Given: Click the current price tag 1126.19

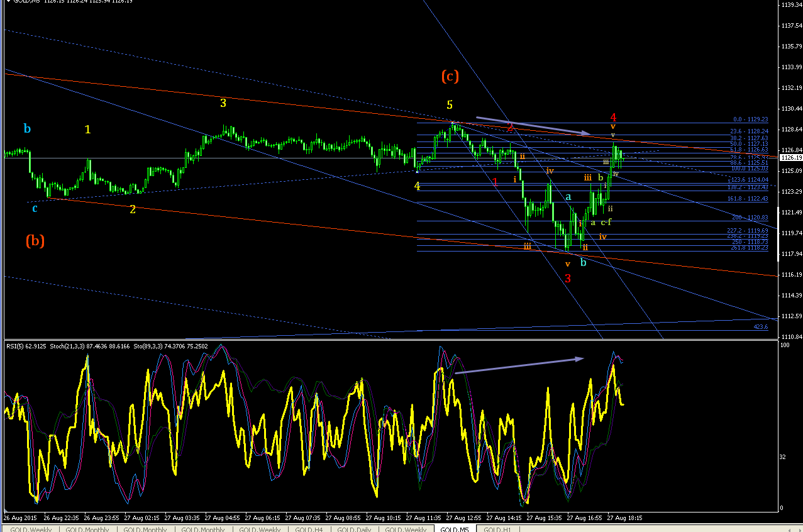Looking at the screenshot, I should [x=790, y=158].
